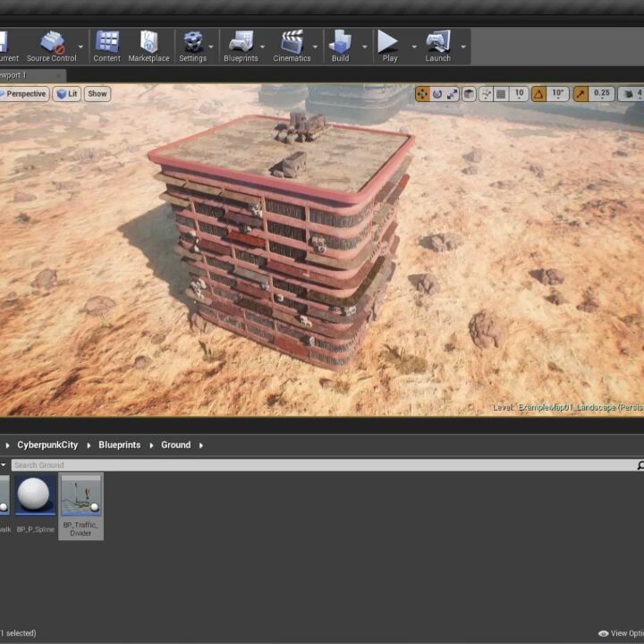This screenshot has height=644, width=644.
Task: Toggle world/local coordinate space
Action: point(469,94)
